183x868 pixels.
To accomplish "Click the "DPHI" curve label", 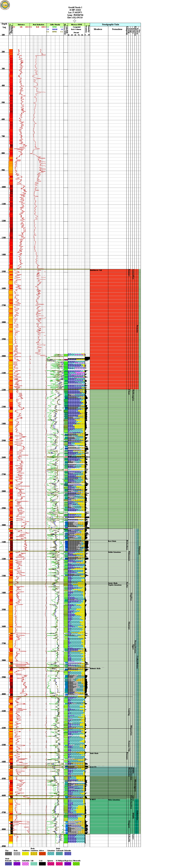I will [55, 32].
